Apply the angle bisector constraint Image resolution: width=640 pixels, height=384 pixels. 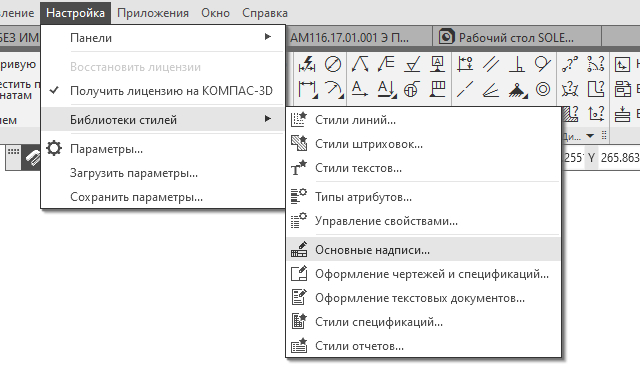(x=491, y=89)
